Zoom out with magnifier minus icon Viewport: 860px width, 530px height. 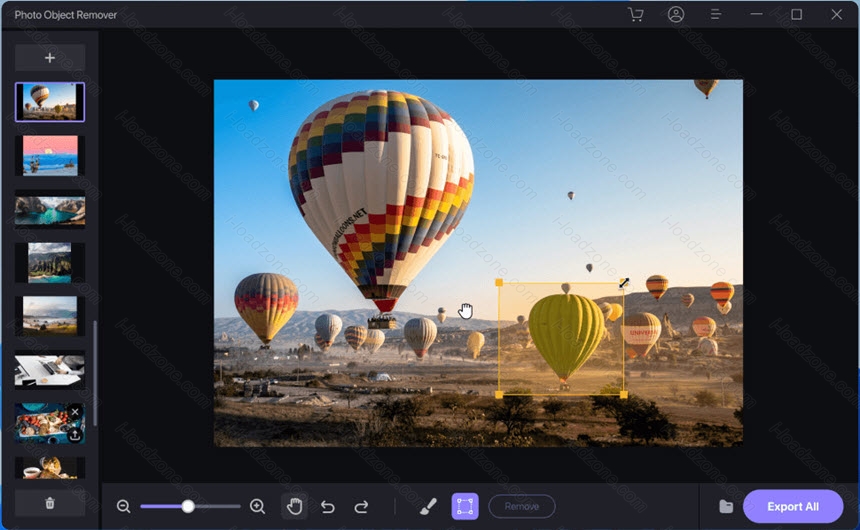pos(123,506)
